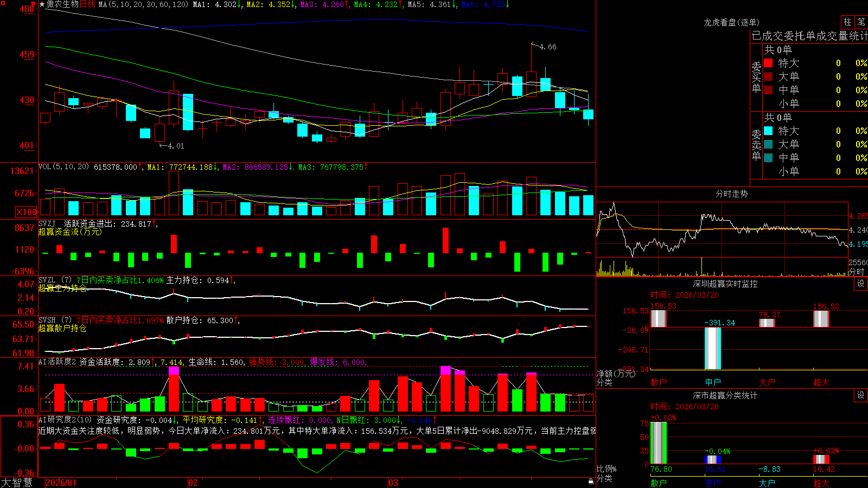Image resolution: width=868 pixels, height=488 pixels.
Task: Click the AI研究度2(10) indicator label
Action: coord(65,420)
